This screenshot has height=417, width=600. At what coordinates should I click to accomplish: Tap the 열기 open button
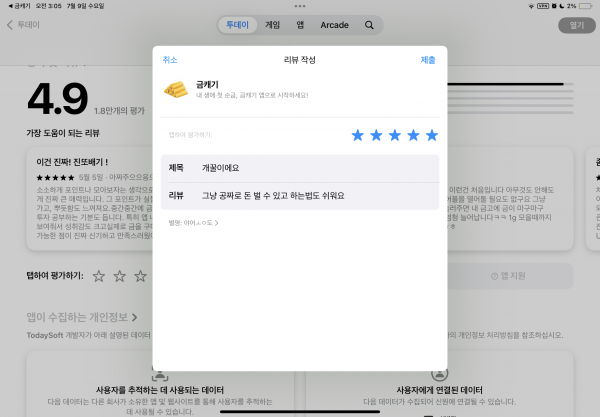coord(577,25)
